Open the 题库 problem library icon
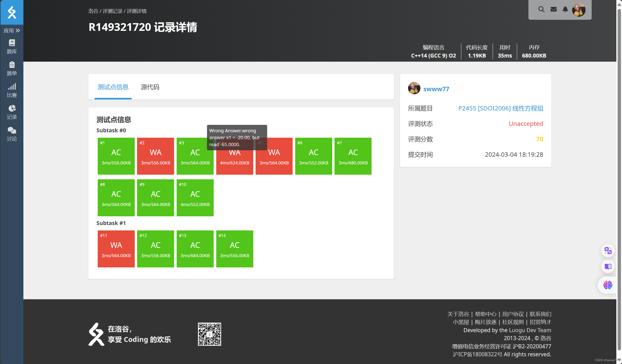 tap(12, 46)
